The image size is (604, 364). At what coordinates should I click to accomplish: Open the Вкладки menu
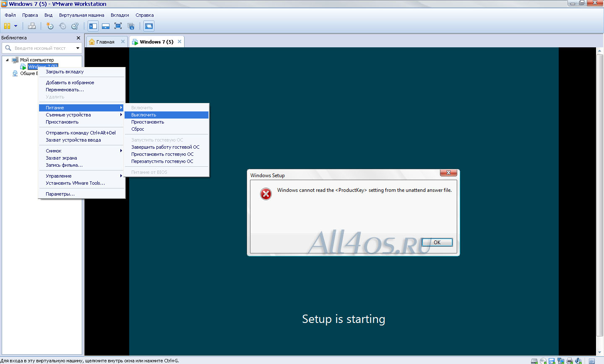(120, 15)
